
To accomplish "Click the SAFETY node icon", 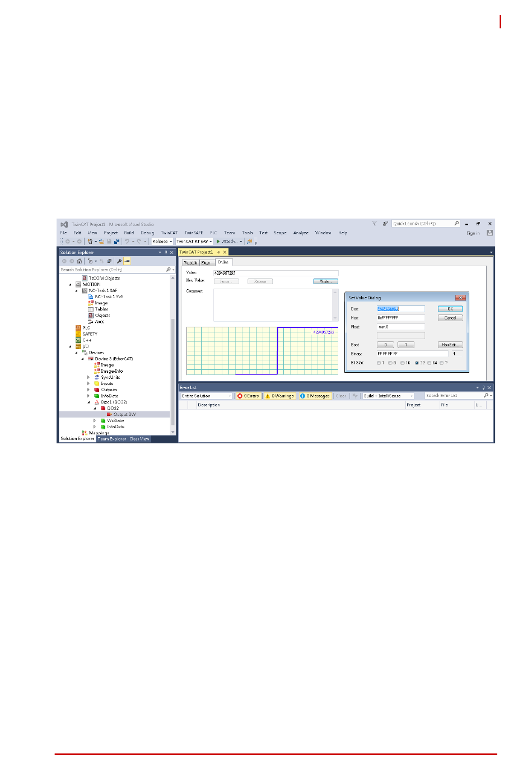I will point(78,334).
